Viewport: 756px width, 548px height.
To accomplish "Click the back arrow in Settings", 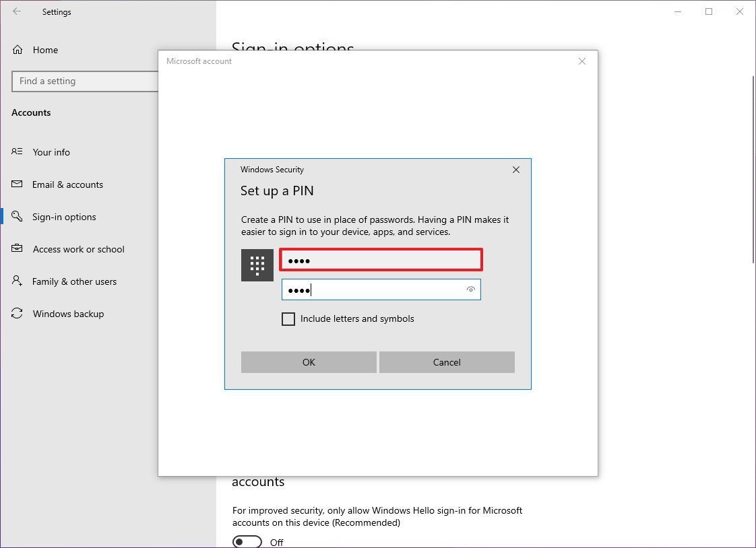I will pyautogui.click(x=16, y=11).
